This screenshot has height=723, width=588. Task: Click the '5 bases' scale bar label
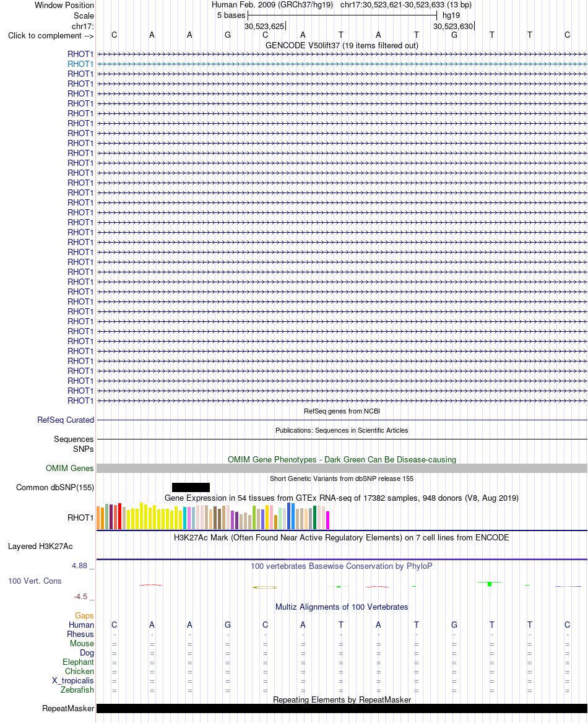(x=231, y=15)
